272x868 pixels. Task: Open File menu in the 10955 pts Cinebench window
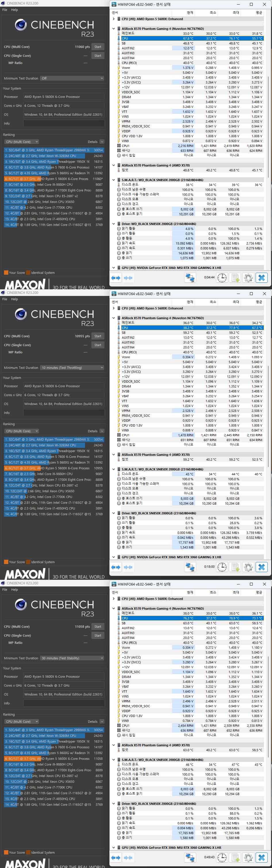coord(5,299)
